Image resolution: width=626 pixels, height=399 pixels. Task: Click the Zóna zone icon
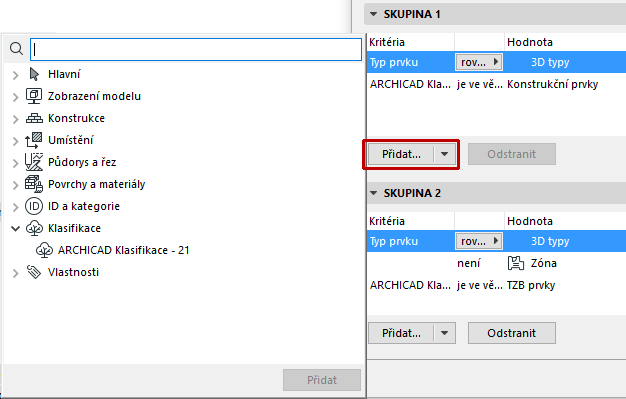click(516, 263)
